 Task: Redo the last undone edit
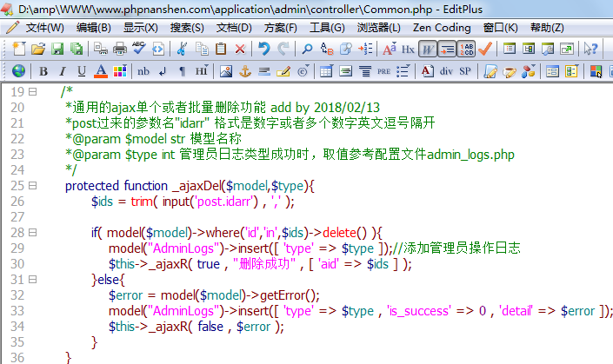tap(283, 49)
